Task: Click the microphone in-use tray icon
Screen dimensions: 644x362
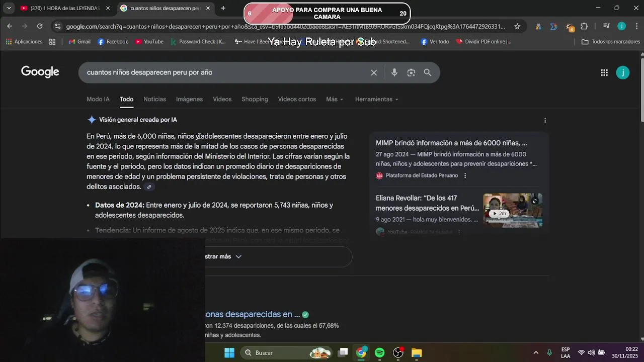Action: click(x=549, y=353)
